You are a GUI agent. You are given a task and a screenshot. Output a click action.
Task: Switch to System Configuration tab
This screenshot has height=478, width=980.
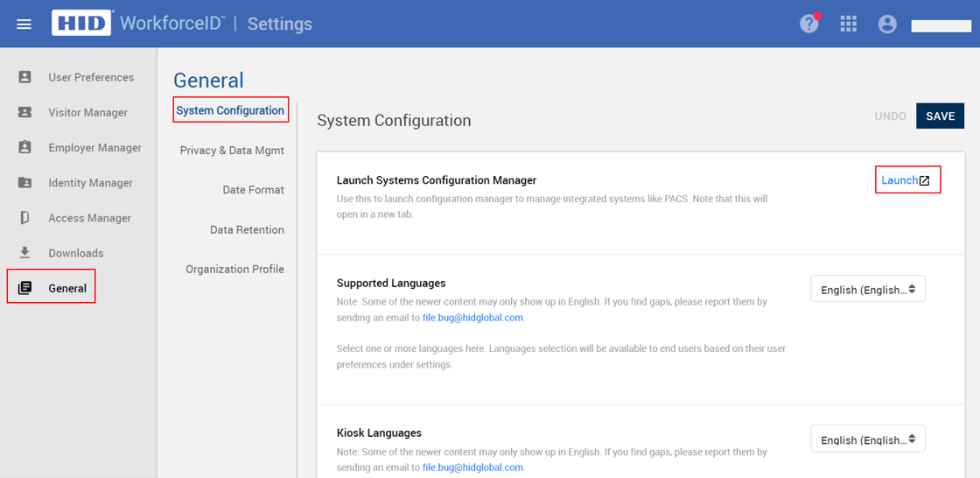[230, 110]
